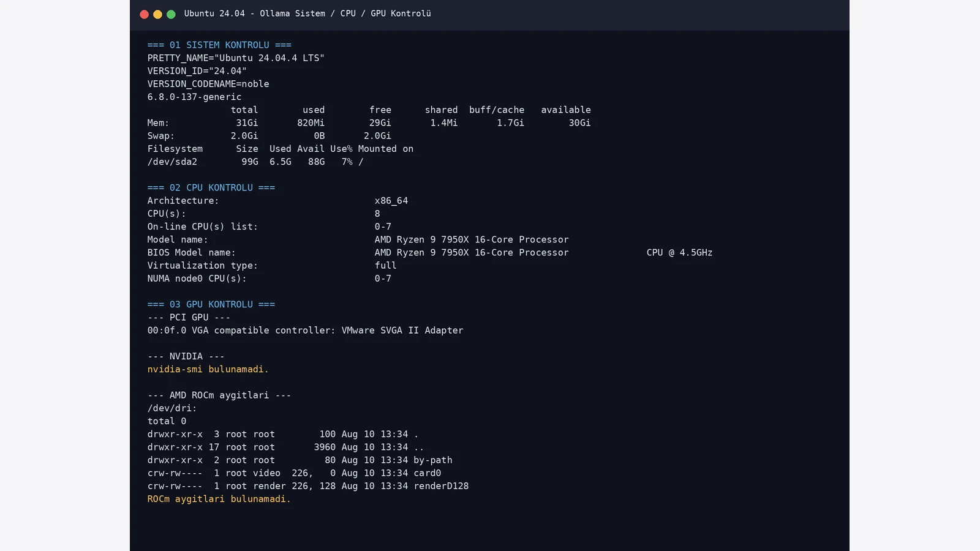
Task: Click the 'by-path' directory entry
Action: click(433, 460)
